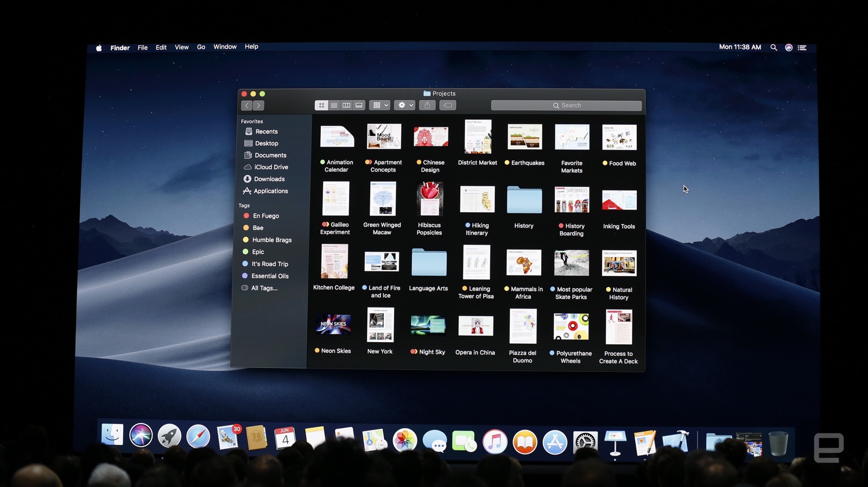Click the Share toolbar button
The width and height of the screenshot is (868, 487).
(427, 105)
